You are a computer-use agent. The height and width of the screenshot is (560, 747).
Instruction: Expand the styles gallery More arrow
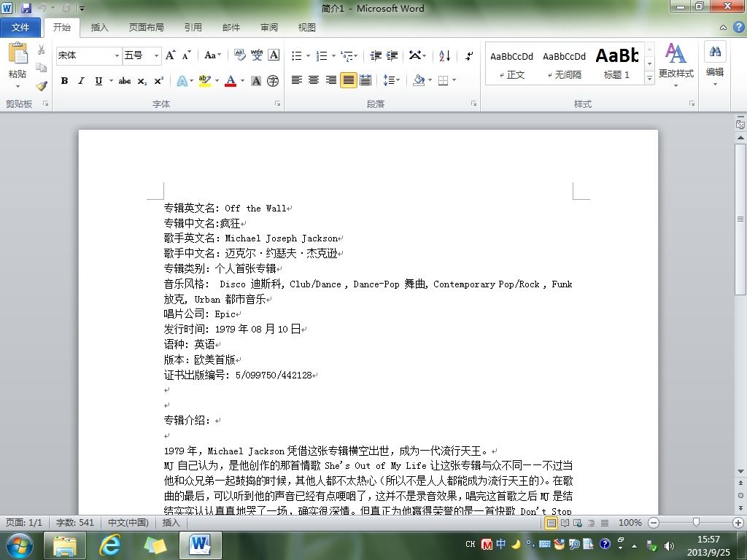649,78
